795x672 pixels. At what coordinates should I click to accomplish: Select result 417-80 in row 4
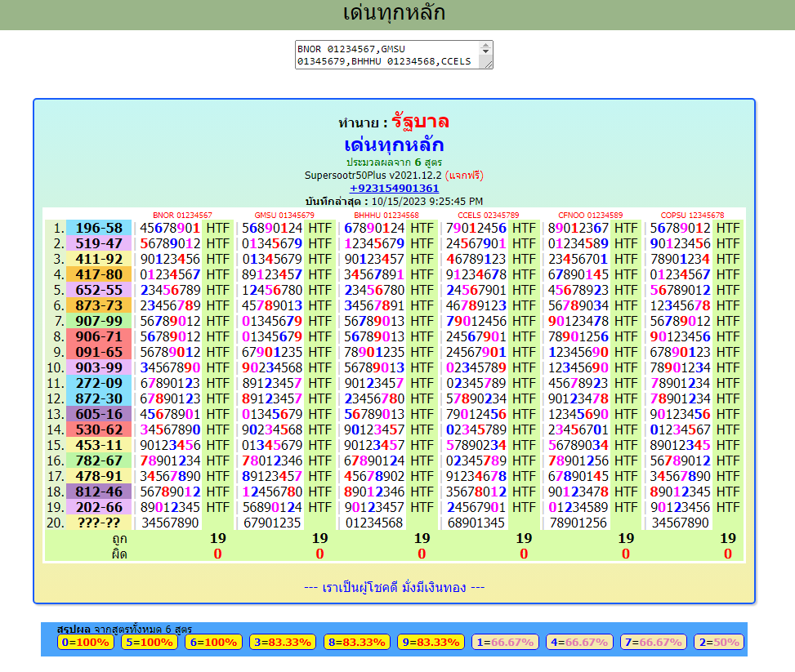[99, 274]
